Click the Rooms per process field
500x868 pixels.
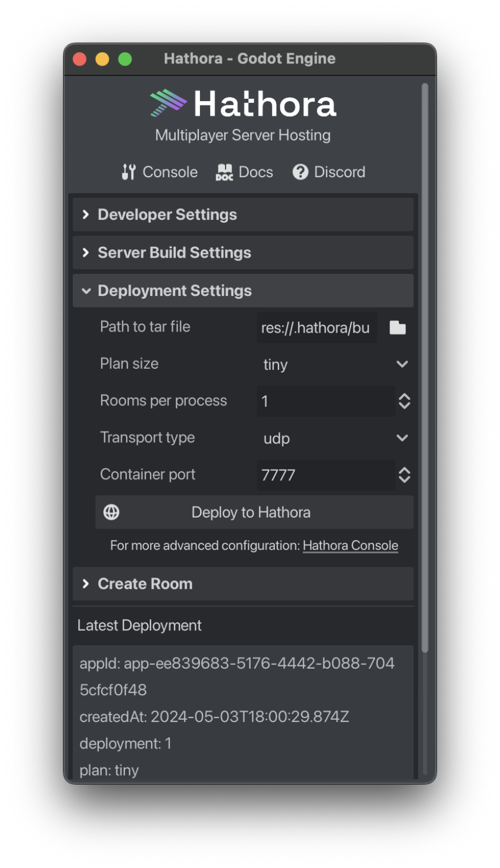click(x=326, y=401)
